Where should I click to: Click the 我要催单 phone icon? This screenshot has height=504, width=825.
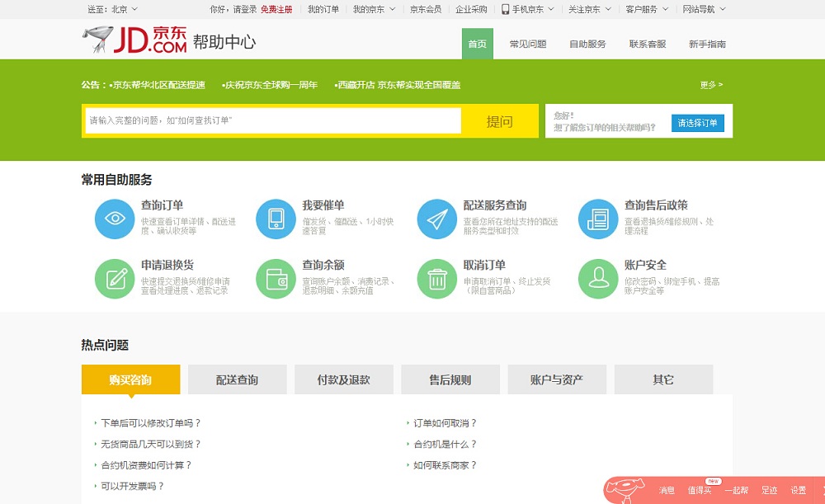point(276,219)
